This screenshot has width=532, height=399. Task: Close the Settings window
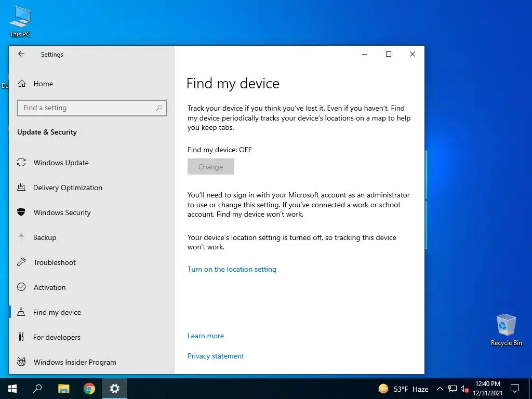click(412, 54)
